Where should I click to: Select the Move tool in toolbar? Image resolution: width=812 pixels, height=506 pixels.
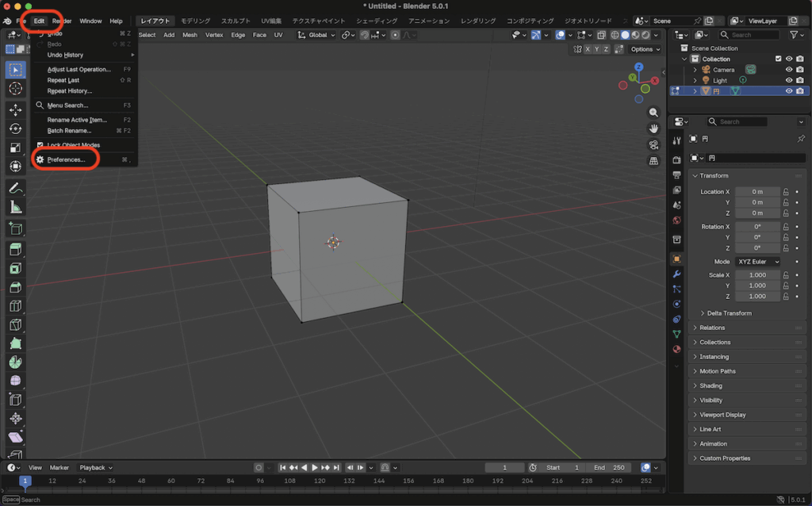point(15,109)
